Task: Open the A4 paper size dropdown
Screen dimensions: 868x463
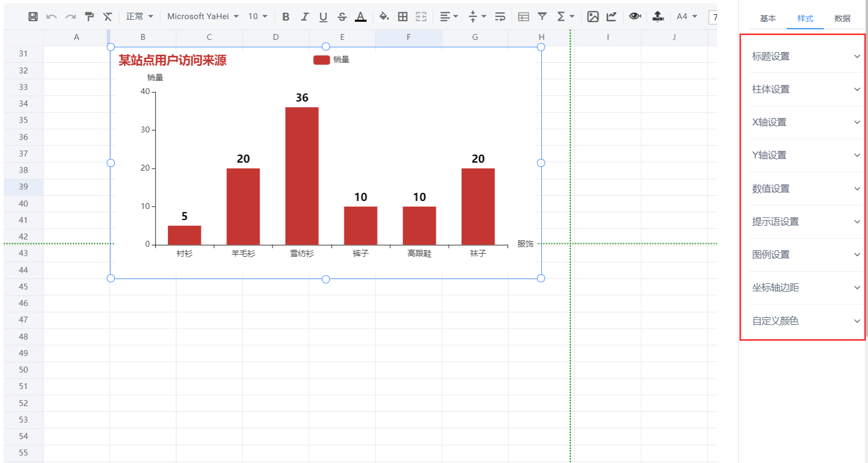Action: (x=687, y=16)
